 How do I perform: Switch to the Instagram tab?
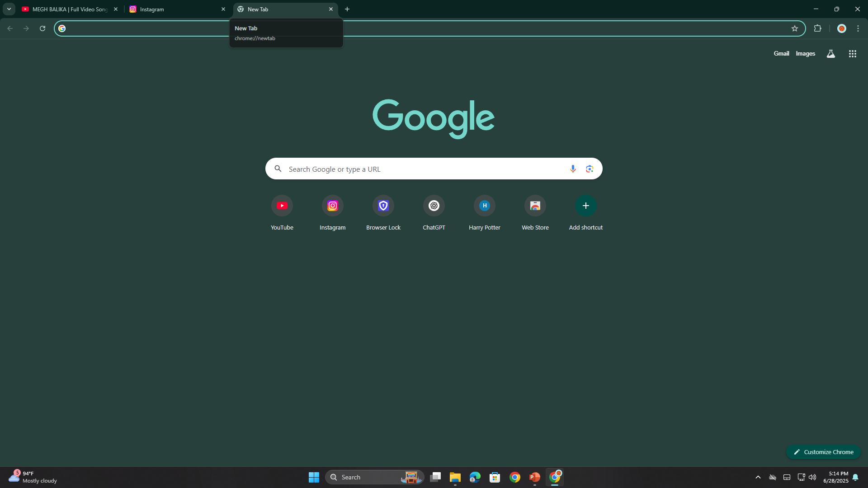[x=177, y=9]
